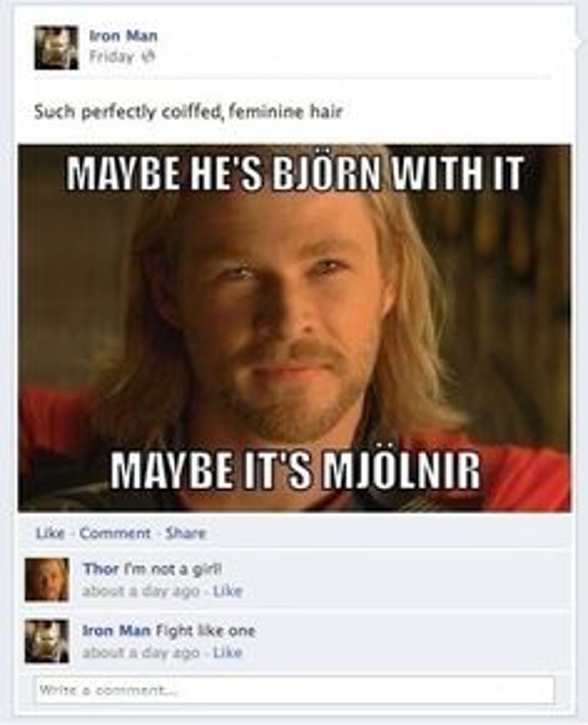Like the post
Image resolution: width=588 pixels, height=725 pixels.
coord(50,533)
